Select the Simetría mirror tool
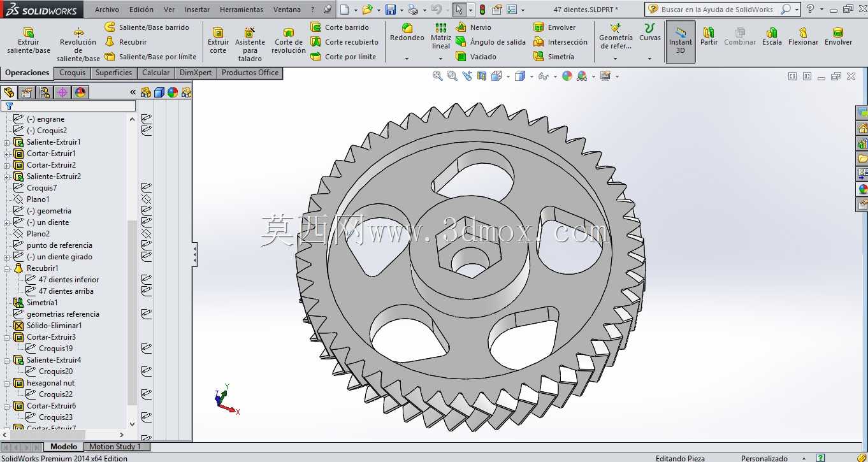Screen dimensions: 868x462 coord(553,57)
